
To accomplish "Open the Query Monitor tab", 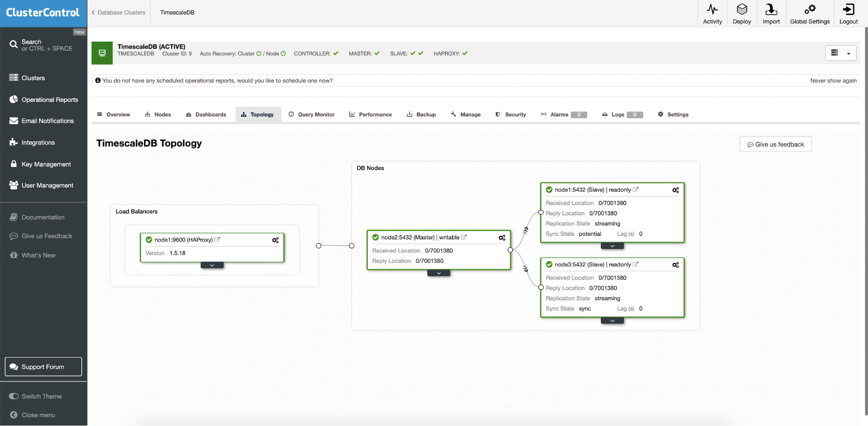I will click(312, 115).
